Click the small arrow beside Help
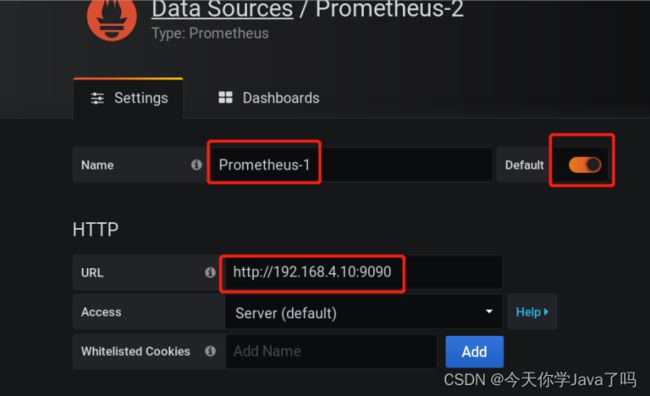 coord(546,312)
